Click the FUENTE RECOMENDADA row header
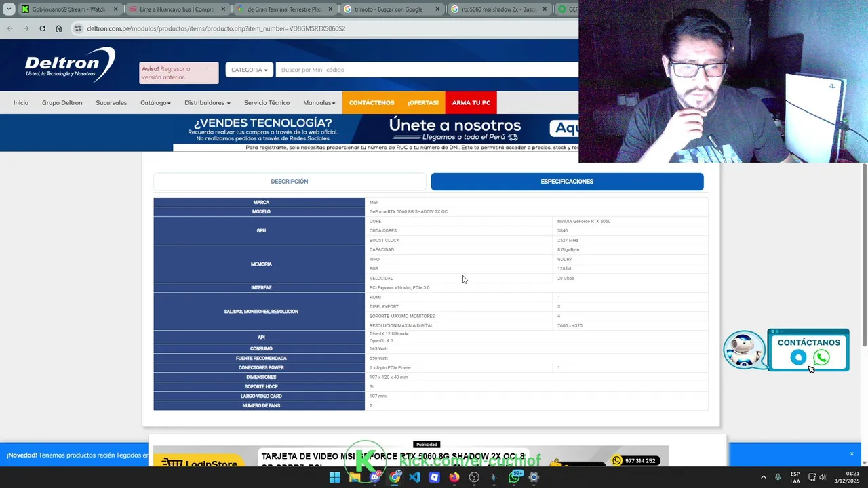Image resolution: width=868 pixels, height=488 pixels. coord(260,358)
